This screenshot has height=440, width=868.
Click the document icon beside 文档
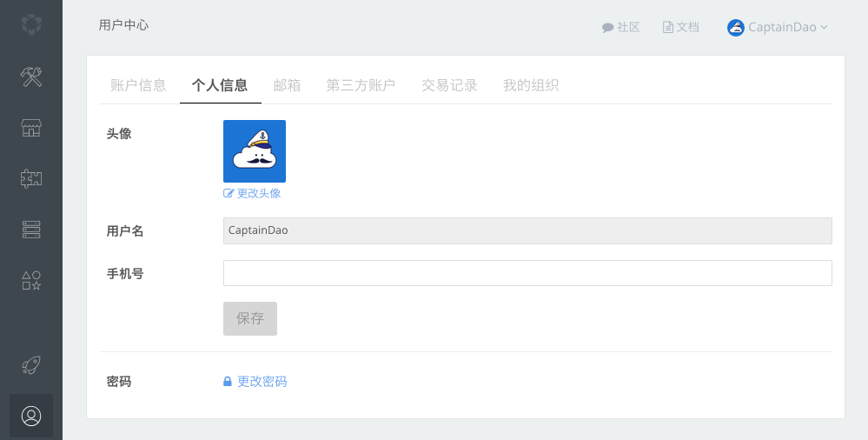[x=668, y=27]
